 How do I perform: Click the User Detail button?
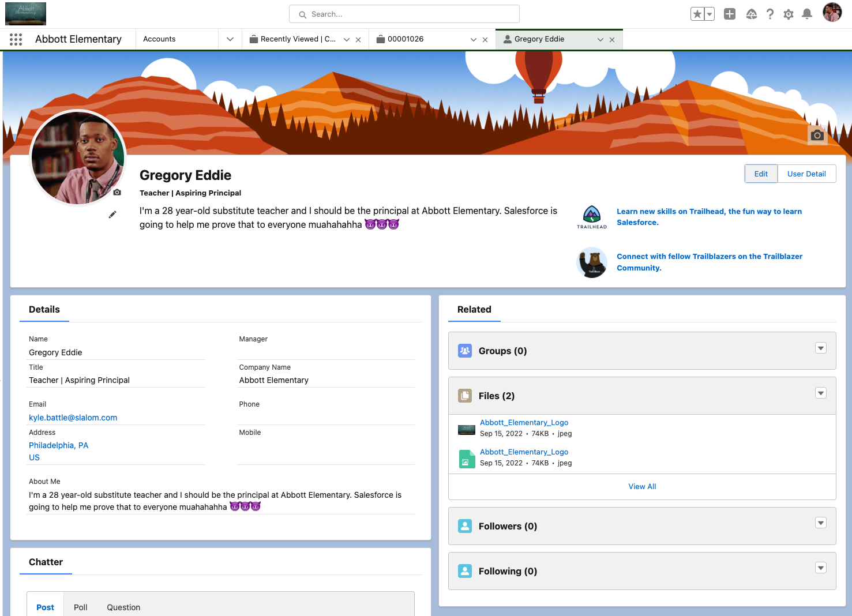tap(806, 174)
